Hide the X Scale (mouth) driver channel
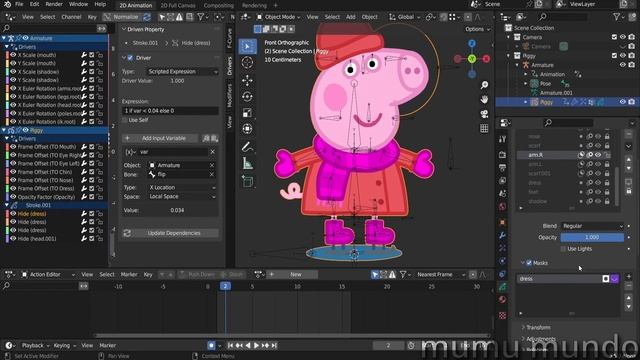 tap(13, 55)
